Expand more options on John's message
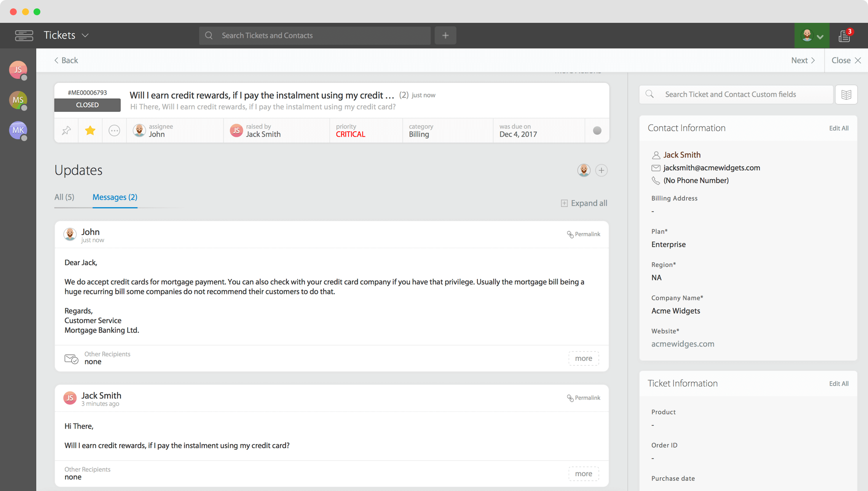The width and height of the screenshot is (868, 491). coord(584,358)
